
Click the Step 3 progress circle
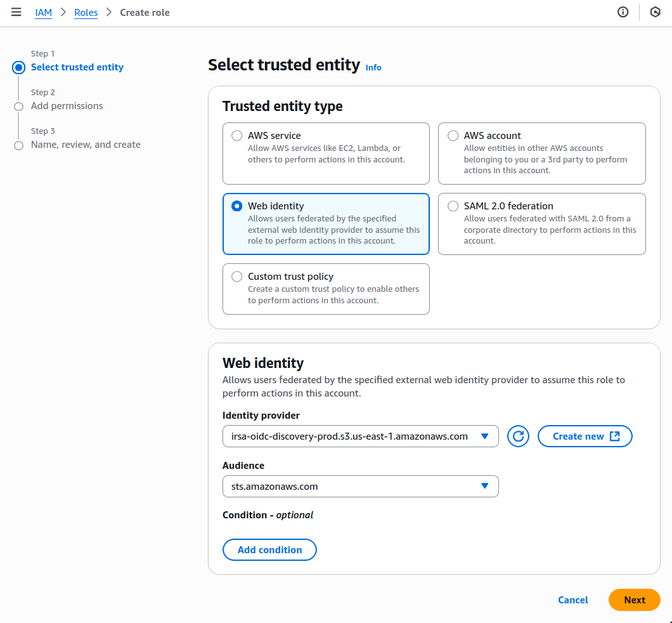[x=18, y=145]
